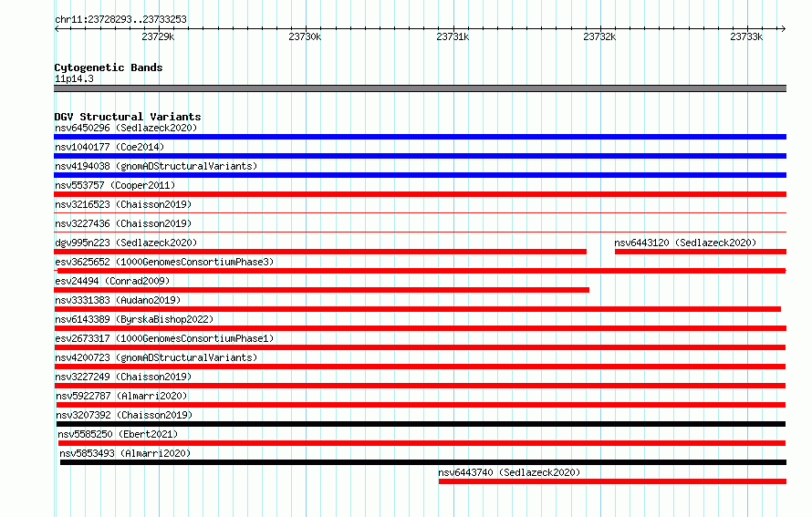The width and height of the screenshot is (812, 517).
Task: Open nsv4194038 (gnomADStructuralVariants) label
Action: point(156,166)
